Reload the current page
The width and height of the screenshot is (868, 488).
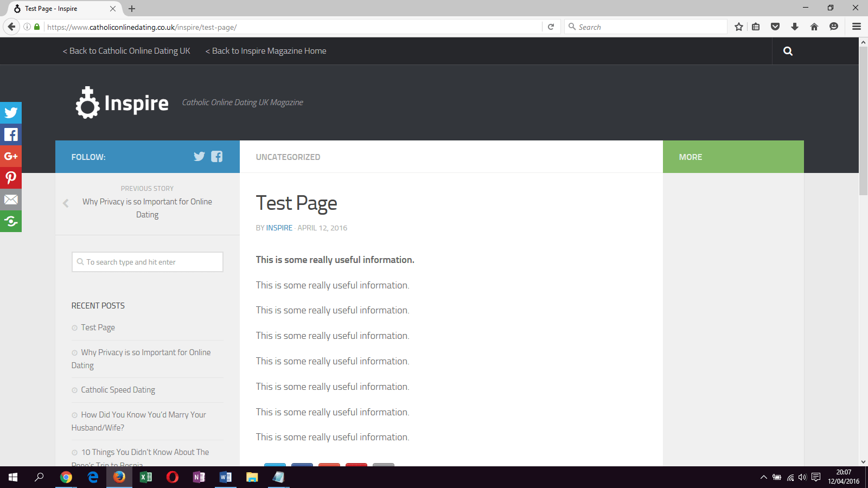[551, 27]
